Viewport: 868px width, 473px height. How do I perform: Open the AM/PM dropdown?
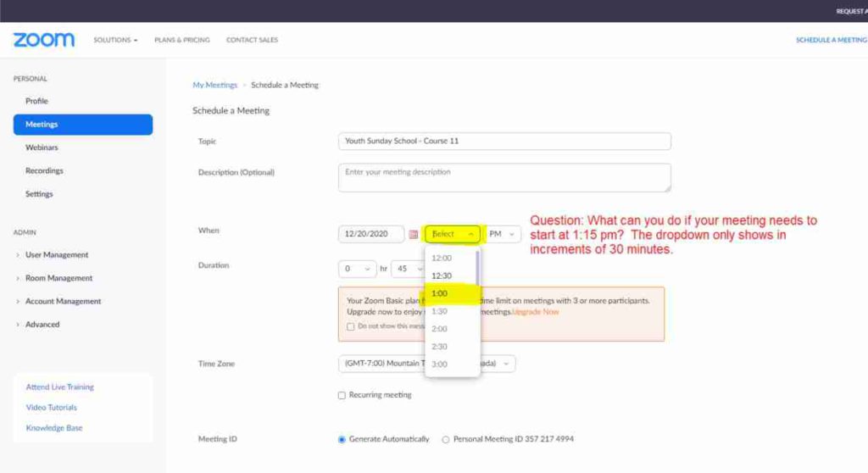[x=503, y=234]
